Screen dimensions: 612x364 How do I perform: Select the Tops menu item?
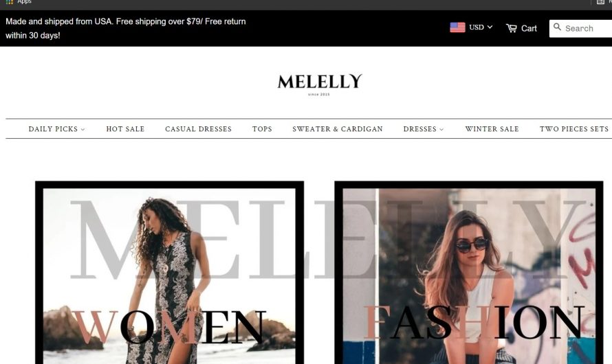(262, 129)
